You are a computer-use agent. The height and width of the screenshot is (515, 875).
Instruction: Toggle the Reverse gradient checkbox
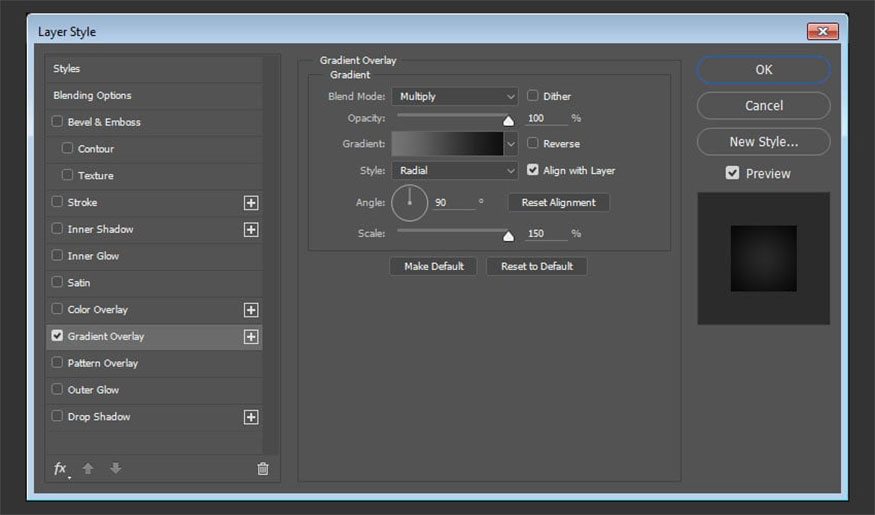[533, 143]
